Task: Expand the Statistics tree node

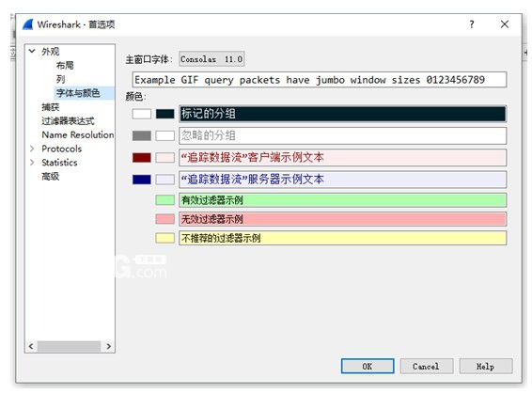Action: point(32,163)
